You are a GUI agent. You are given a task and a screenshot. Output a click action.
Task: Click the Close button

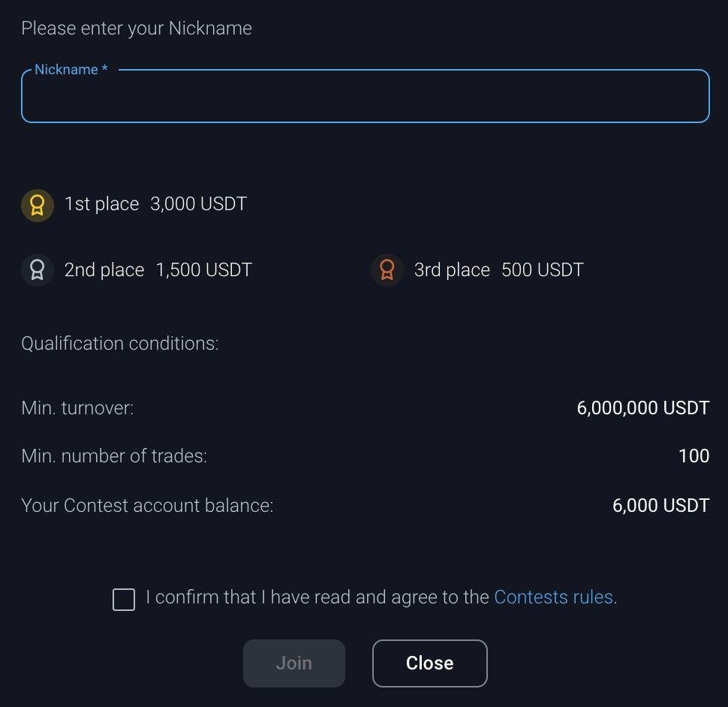pyautogui.click(x=429, y=663)
